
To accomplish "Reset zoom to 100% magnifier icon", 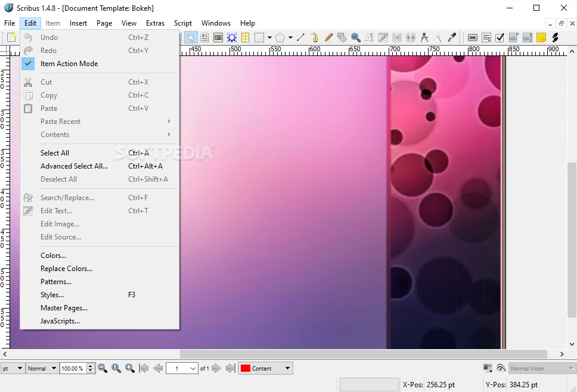I will (116, 368).
